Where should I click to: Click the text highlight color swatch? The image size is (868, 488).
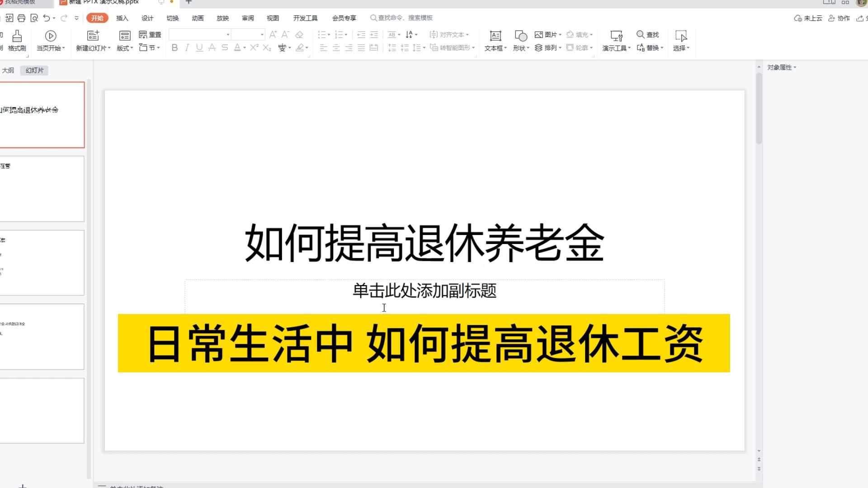click(299, 48)
